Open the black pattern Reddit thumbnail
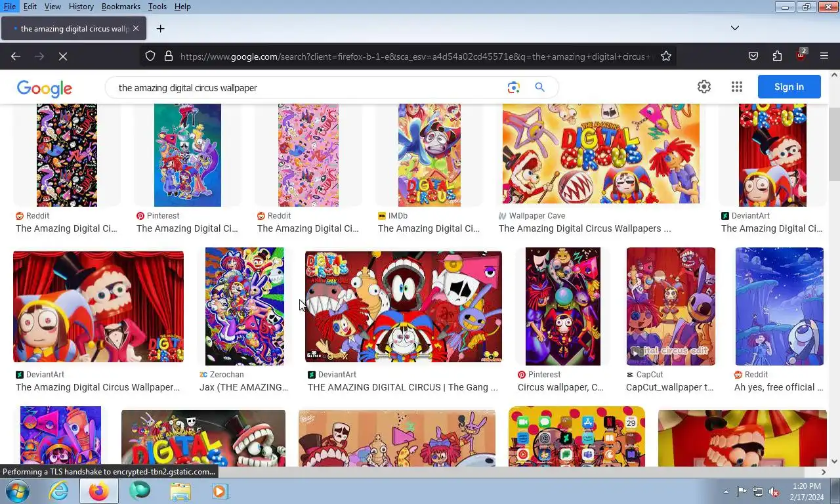 pos(67,155)
